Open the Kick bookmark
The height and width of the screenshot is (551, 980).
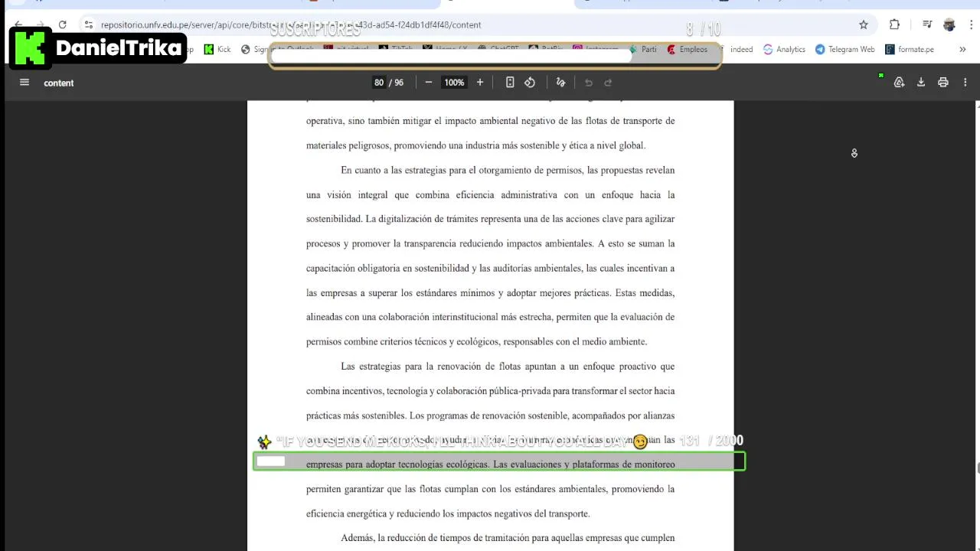217,49
